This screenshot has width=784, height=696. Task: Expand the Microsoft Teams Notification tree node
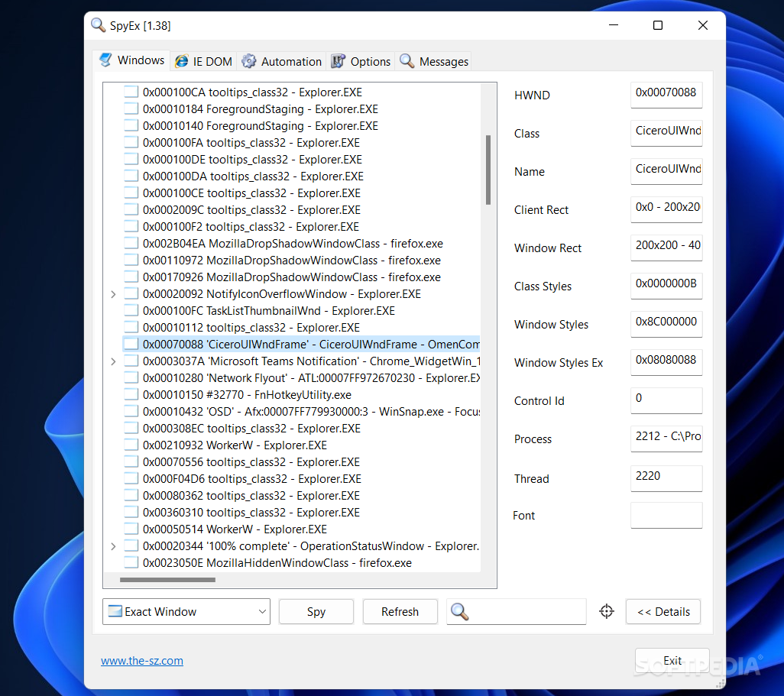point(113,361)
